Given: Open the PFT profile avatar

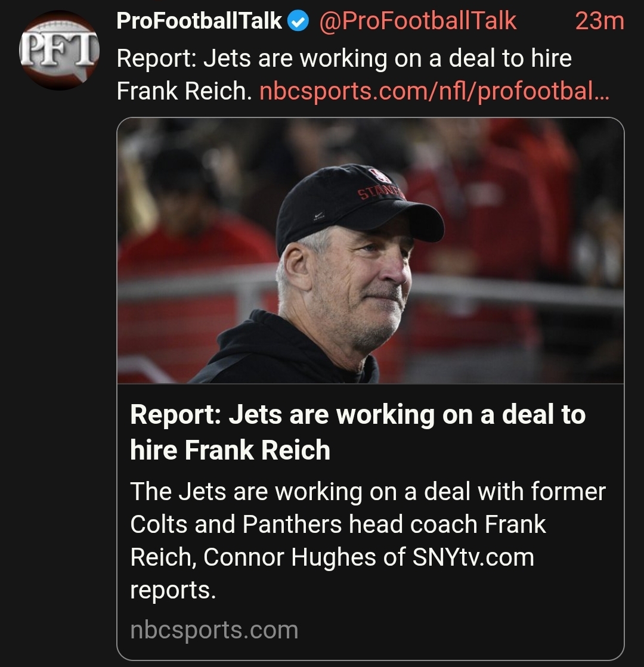Looking at the screenshot, I should pos(58,50).
